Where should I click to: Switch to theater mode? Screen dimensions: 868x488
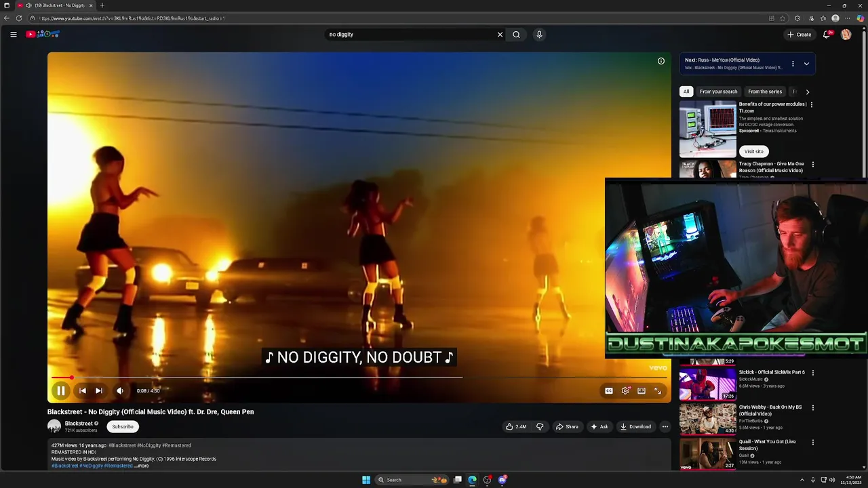click(642, 390)
